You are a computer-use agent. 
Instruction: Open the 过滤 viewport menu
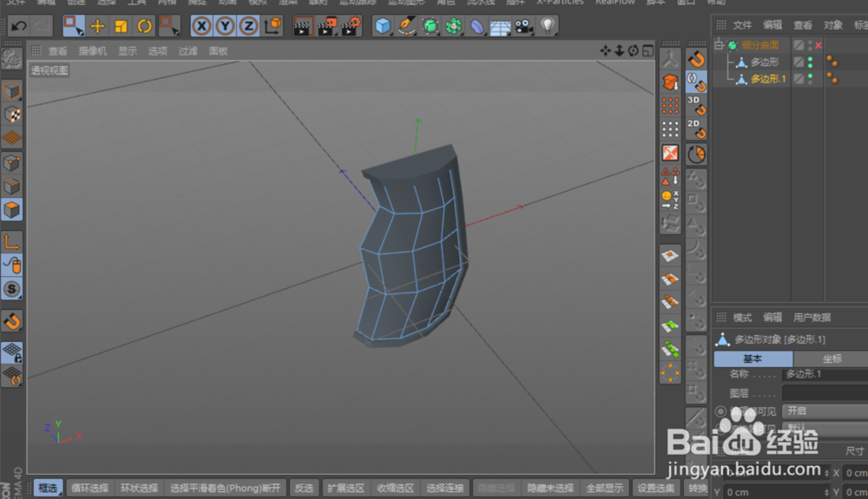coord(187,51)
